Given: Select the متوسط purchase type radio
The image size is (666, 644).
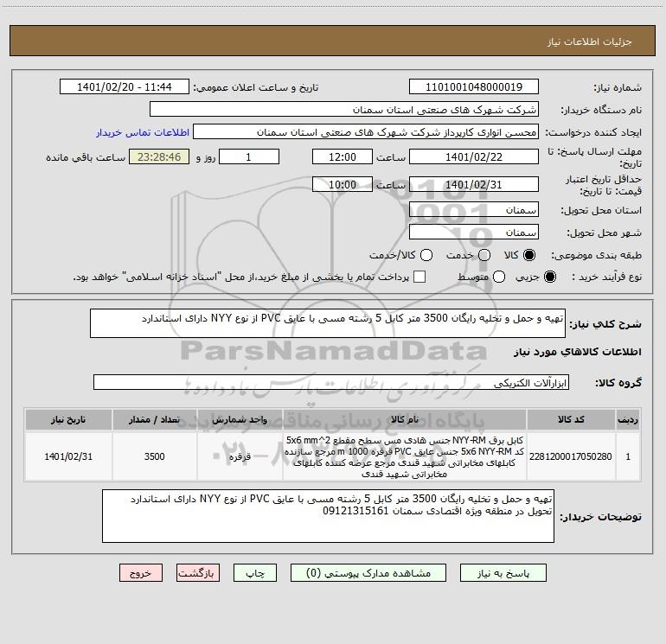Looking at the screenshot, I should (x=499, y=277).
